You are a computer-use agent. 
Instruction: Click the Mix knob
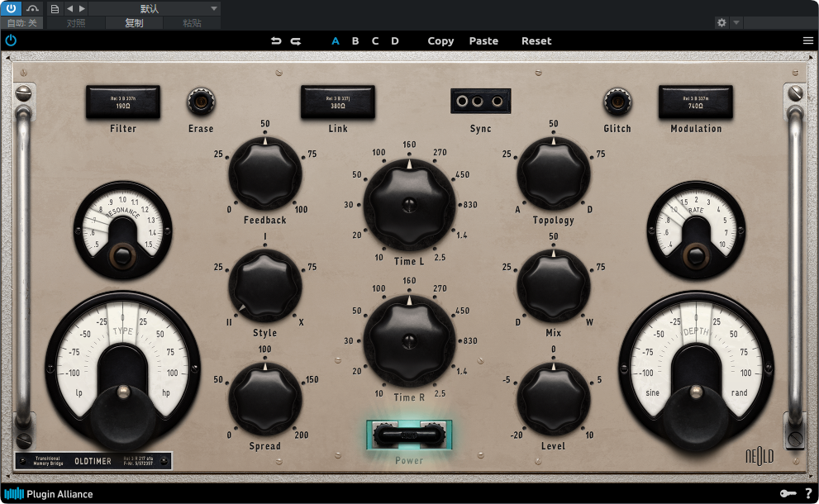[554, 286]
